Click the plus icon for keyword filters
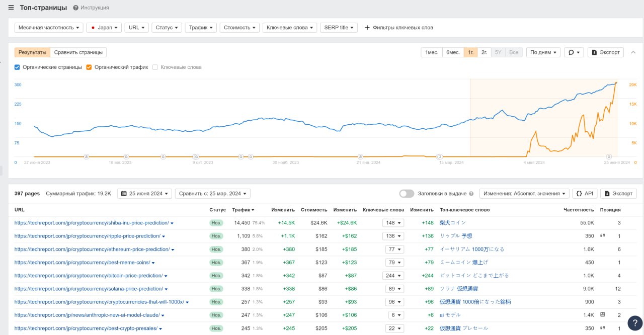 367,28
